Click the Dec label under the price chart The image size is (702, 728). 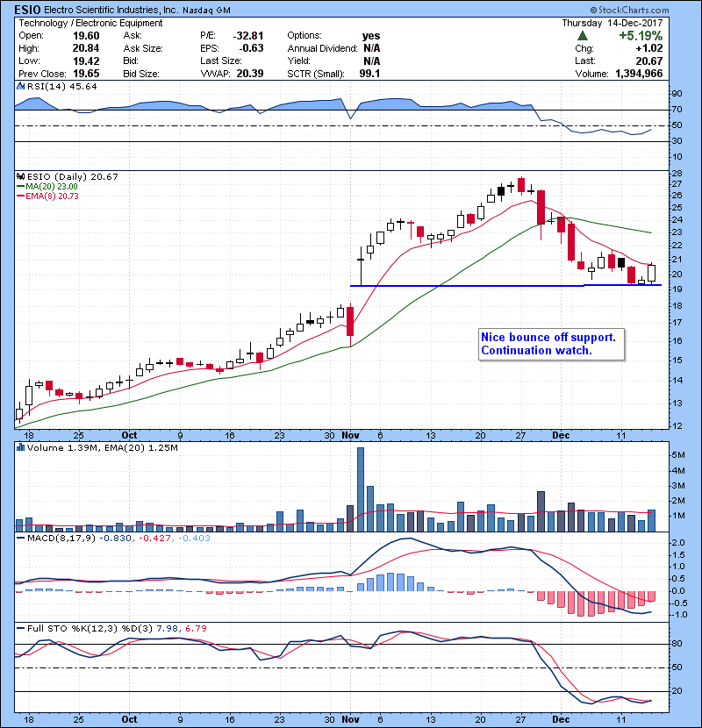561,436
